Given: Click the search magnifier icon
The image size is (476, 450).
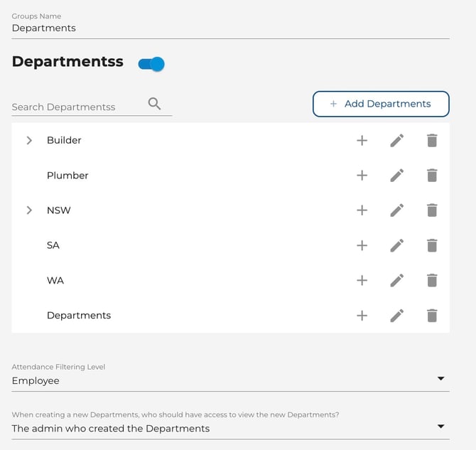Looking at the screenshot, I should [x=154, y=104].
